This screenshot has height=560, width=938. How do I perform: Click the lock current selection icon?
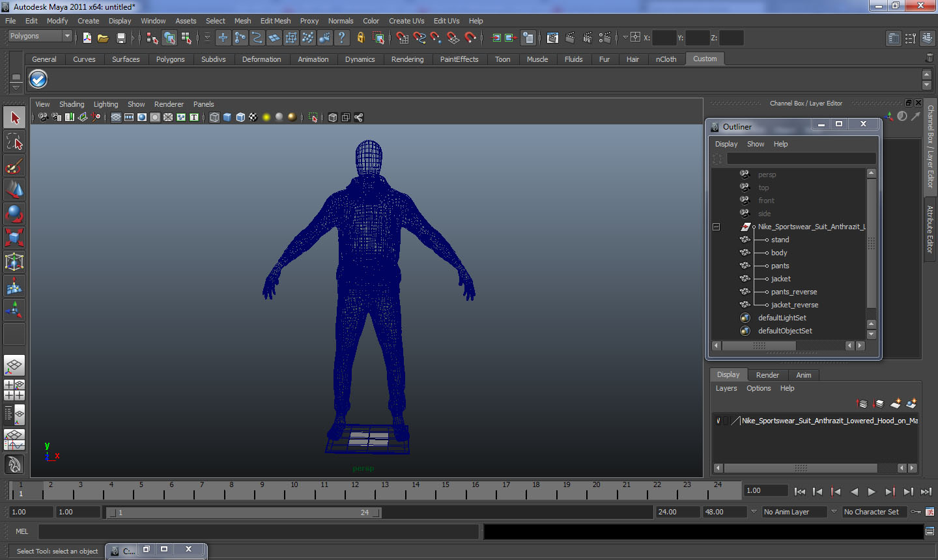click(360, 38)
